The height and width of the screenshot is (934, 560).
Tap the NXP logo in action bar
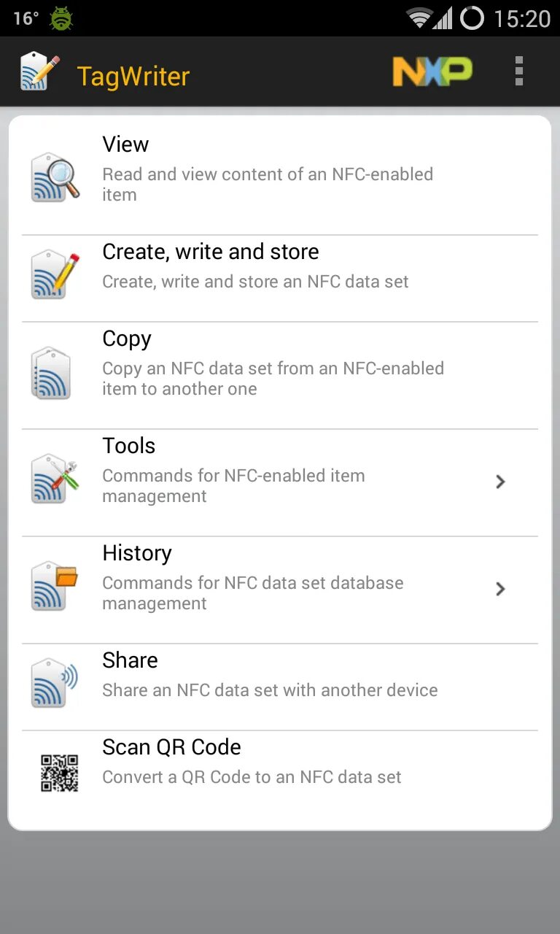[432, 72]
